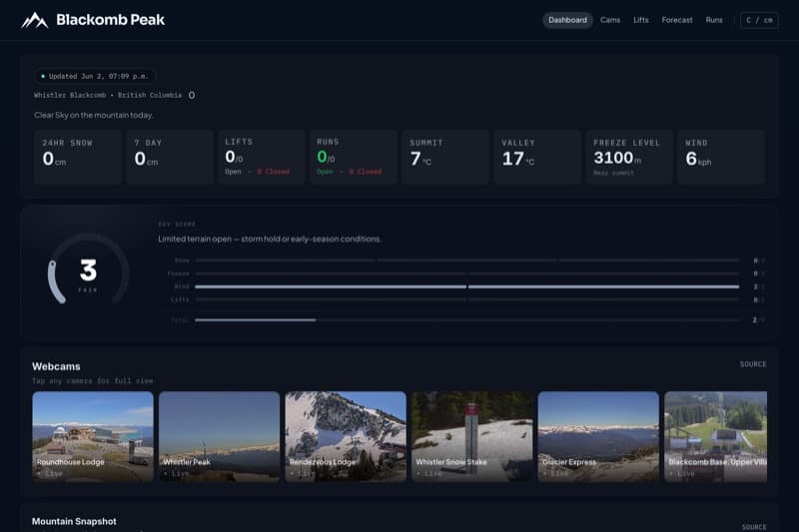Image resolution: width=799 pixels, height=532 pixels.
Task: Open the Dashboard tab
Action: click(x=567, y=20)
